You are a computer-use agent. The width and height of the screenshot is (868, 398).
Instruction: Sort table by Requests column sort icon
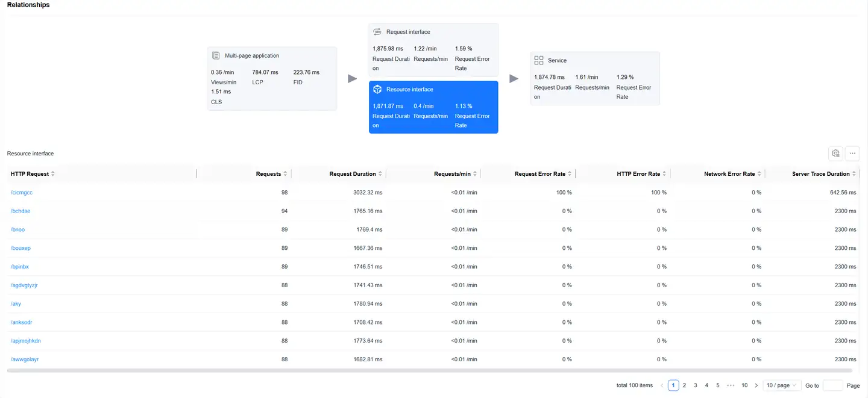coord(285,174)
